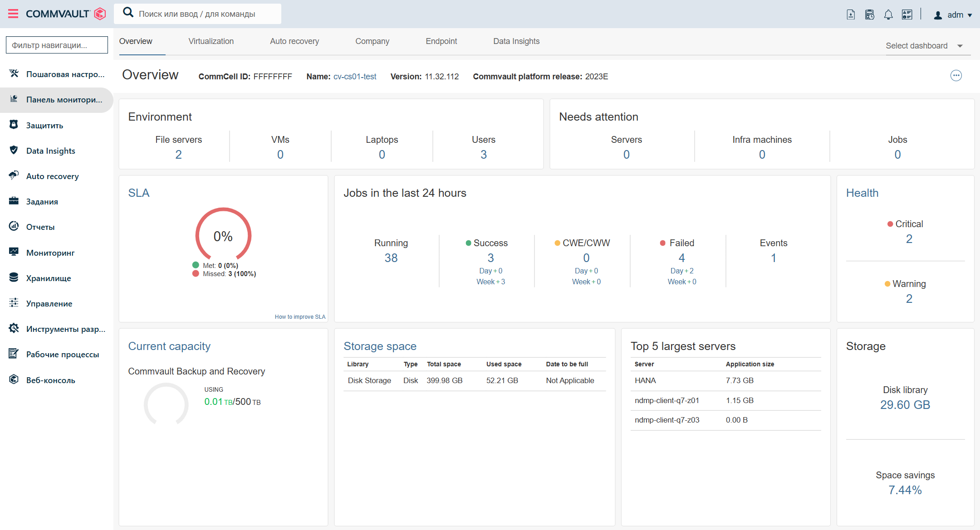Viewport: 980px width, 530px height.
Task: Open the cv-cs01-test CommCell name link
Action: click(x=355, y=77)
